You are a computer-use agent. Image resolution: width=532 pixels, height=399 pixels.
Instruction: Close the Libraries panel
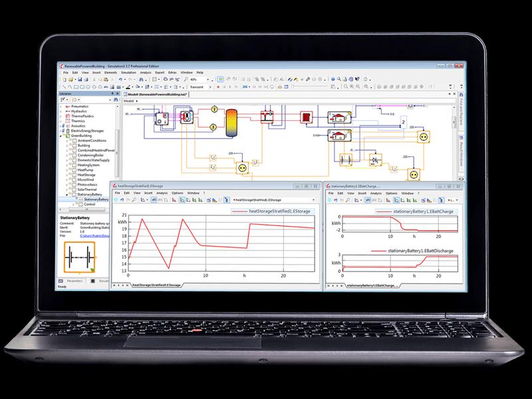[118, 93]
